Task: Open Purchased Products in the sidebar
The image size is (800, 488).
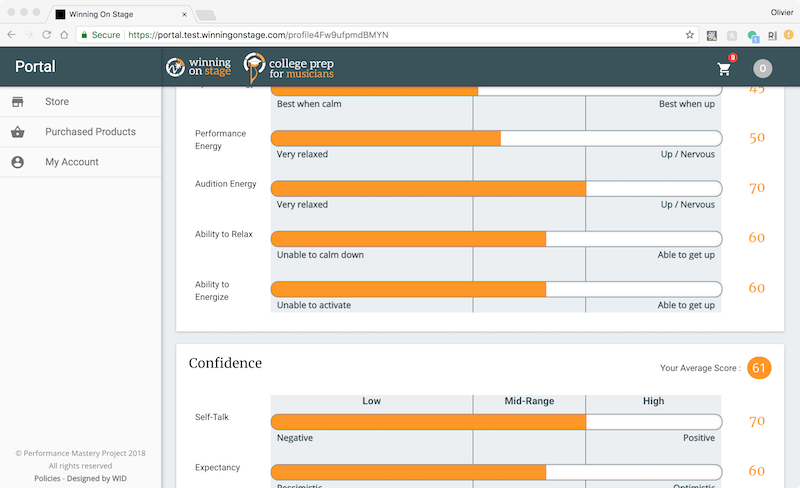Action: (x=90, y=132)
